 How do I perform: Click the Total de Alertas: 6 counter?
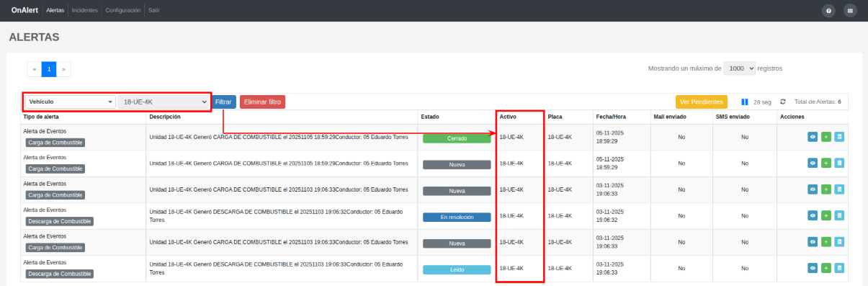(x=818, y=102)
